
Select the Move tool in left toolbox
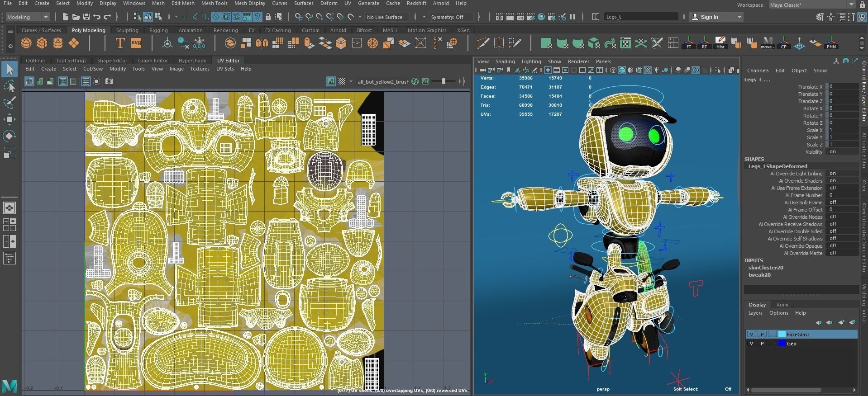pyautogui.click(x=10, y=119)
